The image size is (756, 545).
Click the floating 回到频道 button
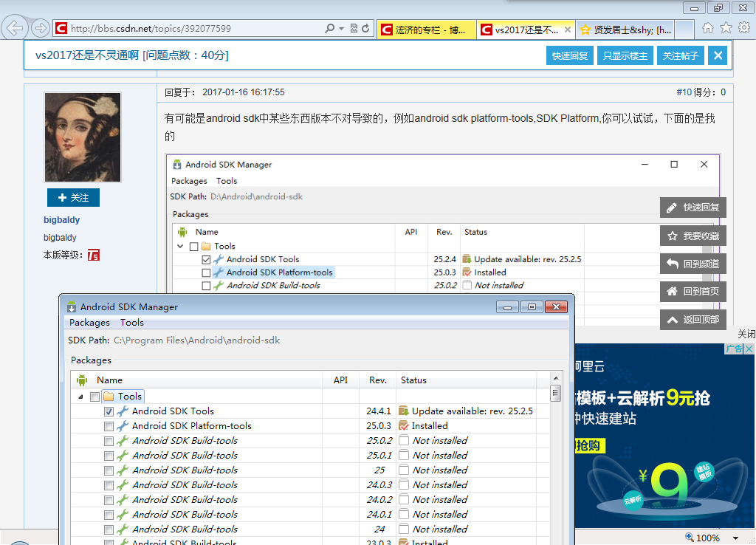pos(693,264)
